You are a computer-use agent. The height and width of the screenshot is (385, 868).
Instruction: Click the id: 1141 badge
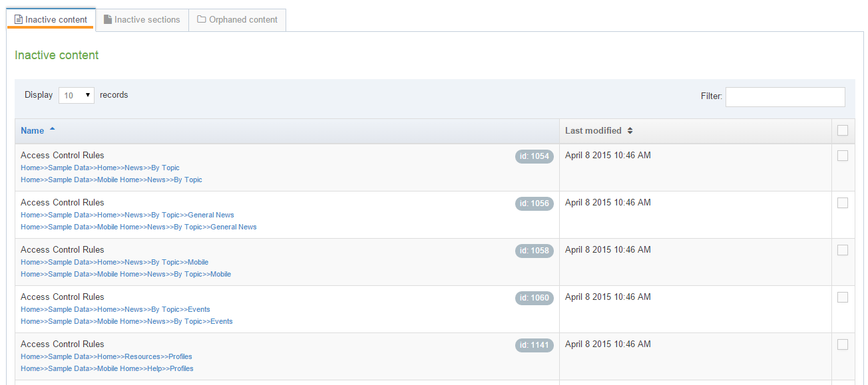534,345
